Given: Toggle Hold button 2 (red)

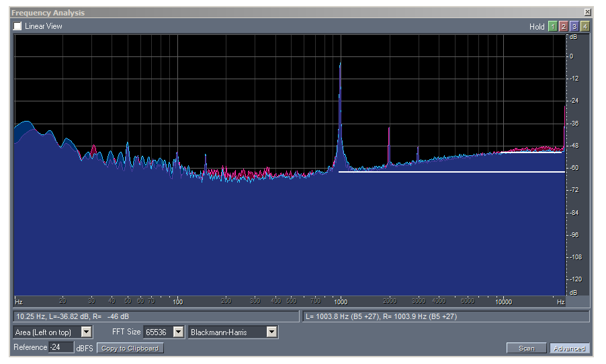Looking at the screenshot, I should (564, 26).
